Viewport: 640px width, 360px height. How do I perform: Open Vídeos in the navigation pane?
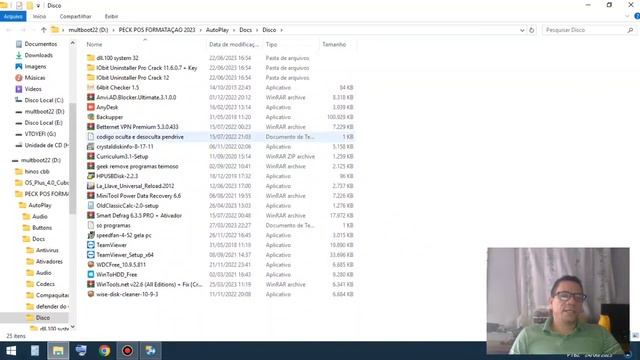tap(33, 89)
